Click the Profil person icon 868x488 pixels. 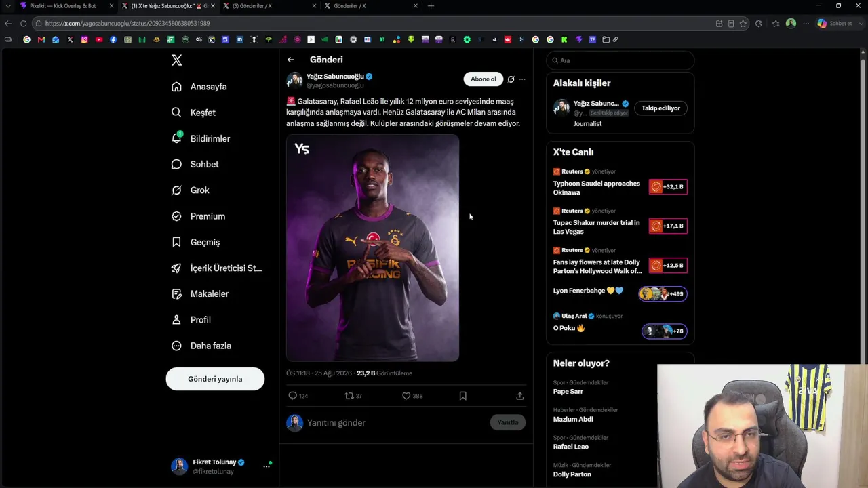click(x=176, y=320)
